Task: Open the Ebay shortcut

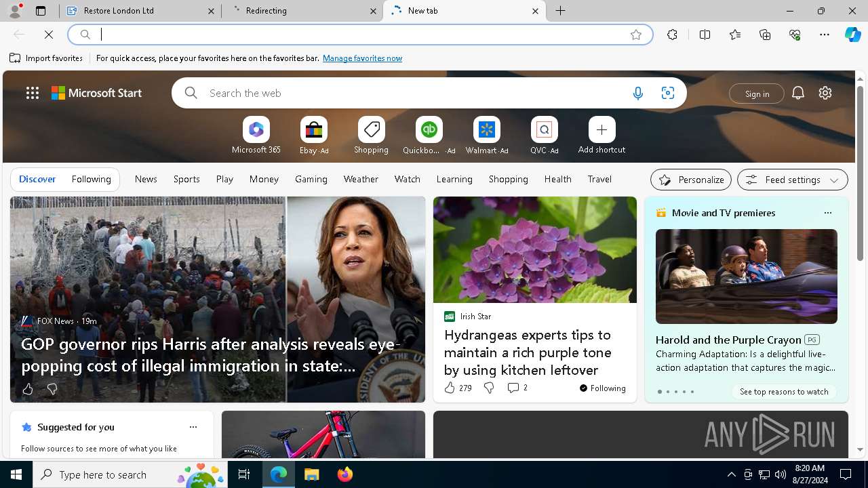Action: pos(314,136)
